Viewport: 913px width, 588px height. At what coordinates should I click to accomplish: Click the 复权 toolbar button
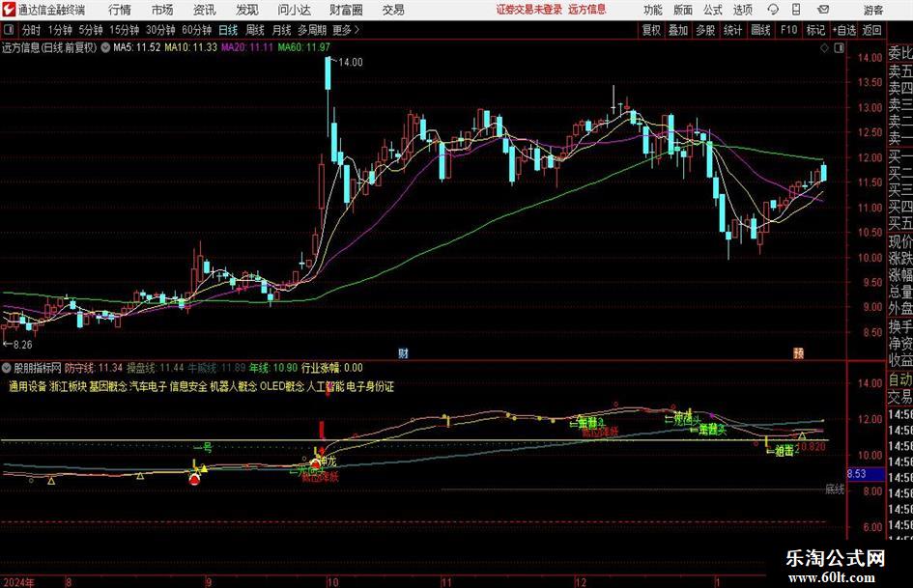651,30
